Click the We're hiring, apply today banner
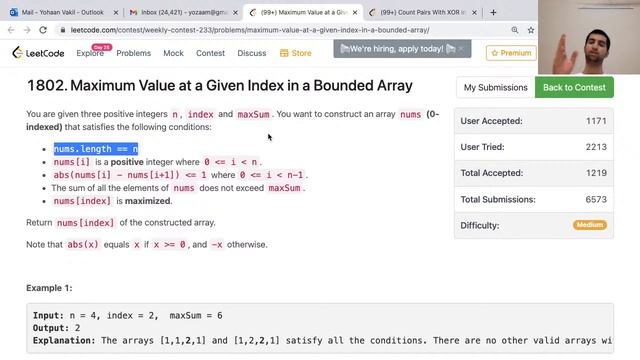 pyautogui.click(x=402, y=49)
